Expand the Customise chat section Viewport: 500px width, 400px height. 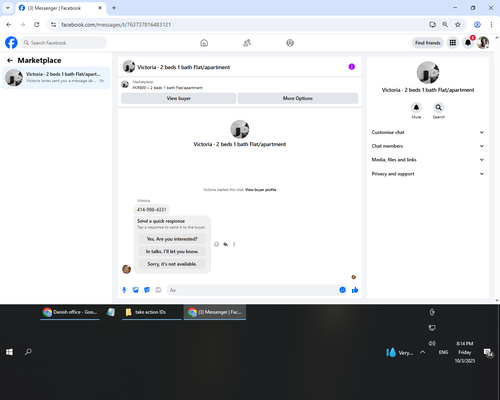coord(428,132)
